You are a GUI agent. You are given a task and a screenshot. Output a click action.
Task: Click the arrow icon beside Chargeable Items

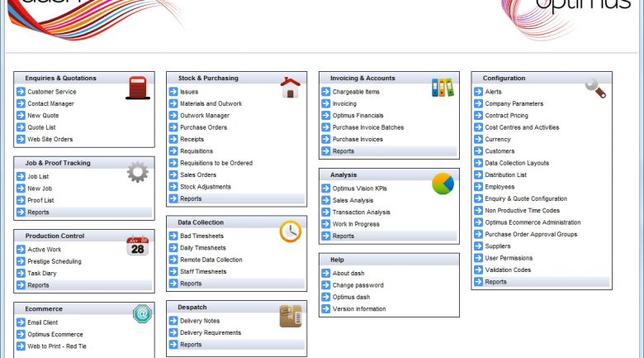325,91
